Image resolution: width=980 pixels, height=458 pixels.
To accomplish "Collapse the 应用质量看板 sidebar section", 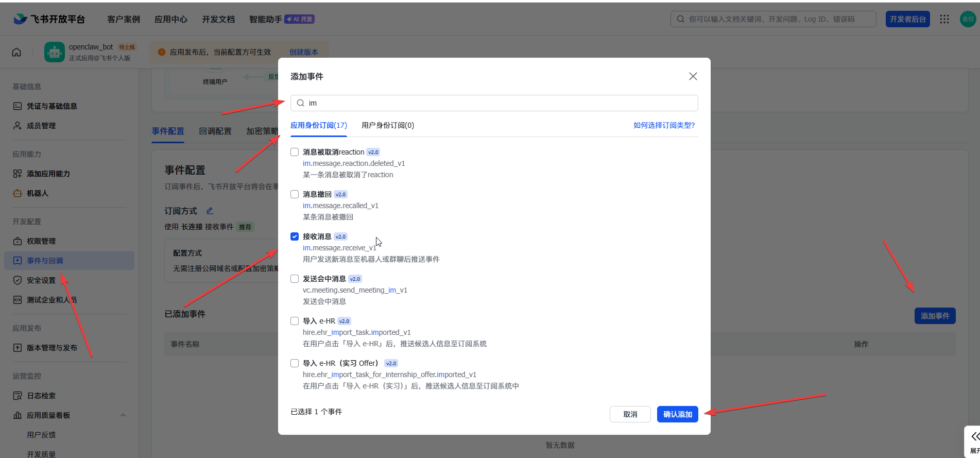I will point(123,415).
